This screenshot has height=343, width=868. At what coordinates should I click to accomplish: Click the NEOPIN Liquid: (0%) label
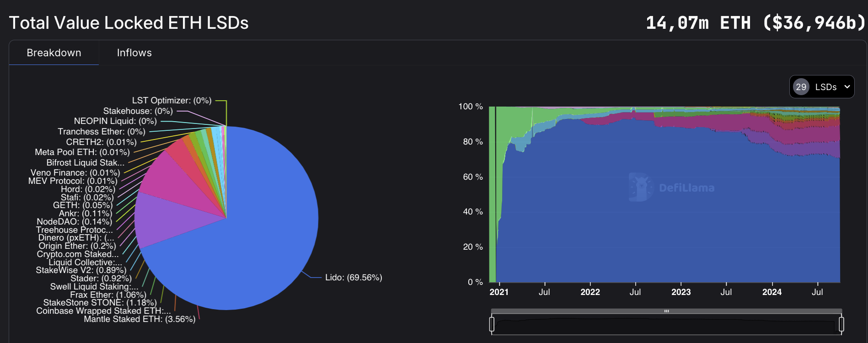[115, 121]
